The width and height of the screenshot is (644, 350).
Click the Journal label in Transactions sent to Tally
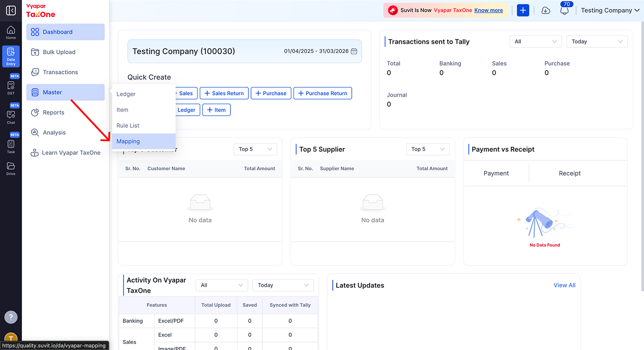coord(397,95)
